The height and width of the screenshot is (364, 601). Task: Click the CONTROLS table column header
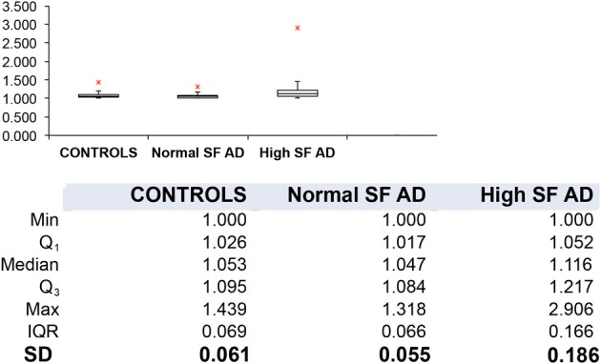tap(189, 194)
